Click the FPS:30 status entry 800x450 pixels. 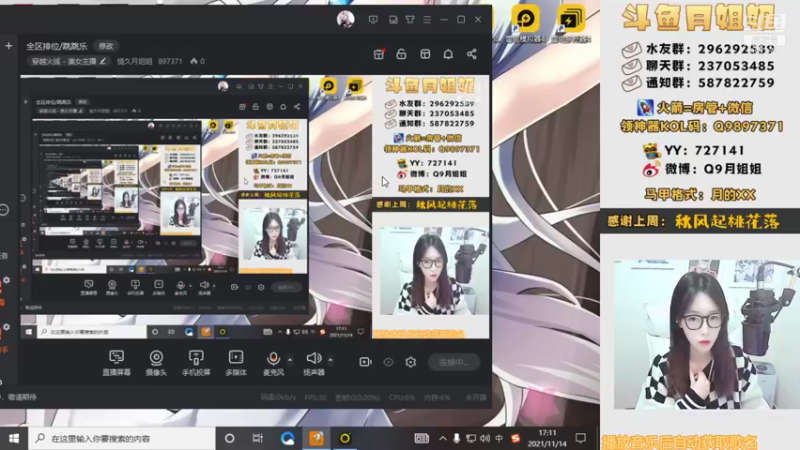pyautogui.click(x=315, y=397)
